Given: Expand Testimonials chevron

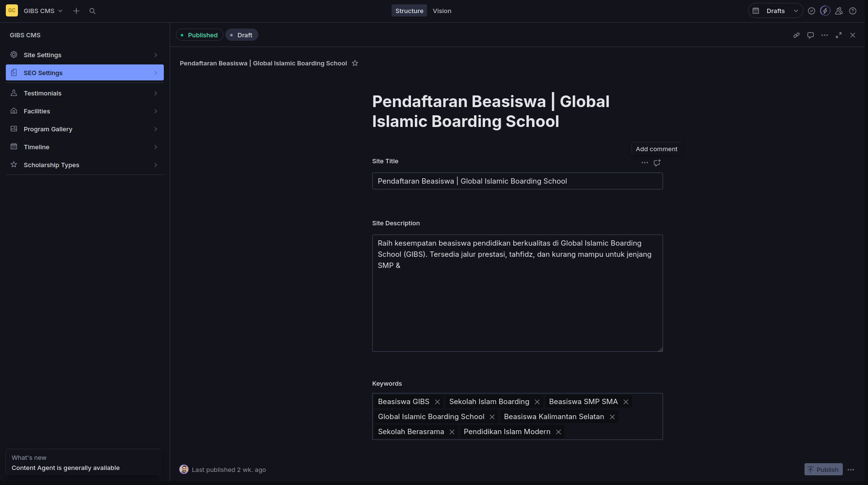Looking at the screenshot, I should (x=156, y=93).
